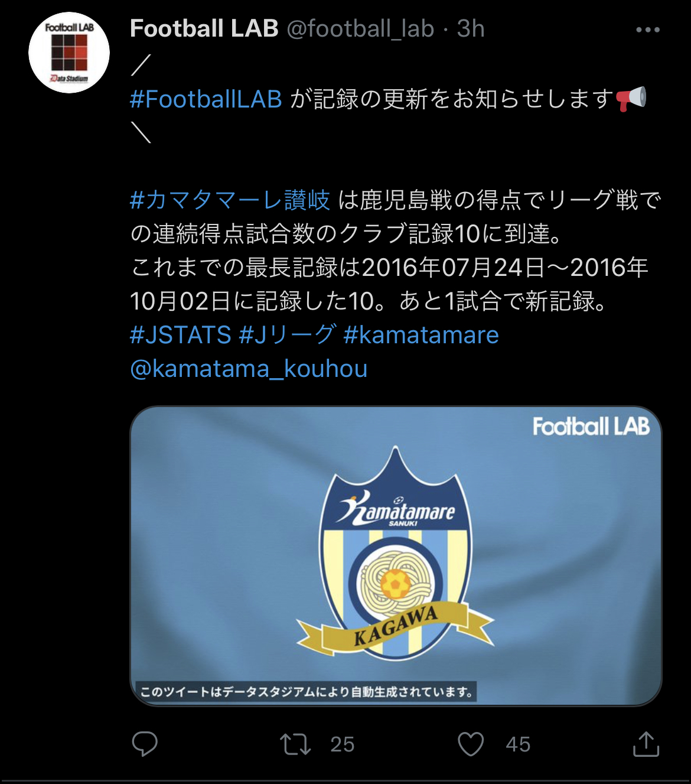The width and height of the screenshot is (691, 784).
Task: Open the #カマタマーレ讃岐 hashtag
Action: (230, 200)
